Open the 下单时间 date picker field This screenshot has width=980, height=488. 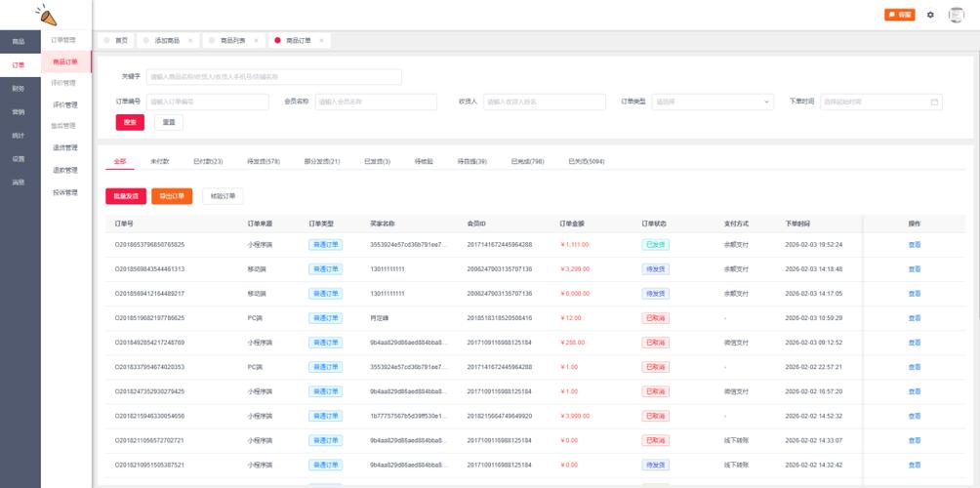881,102
